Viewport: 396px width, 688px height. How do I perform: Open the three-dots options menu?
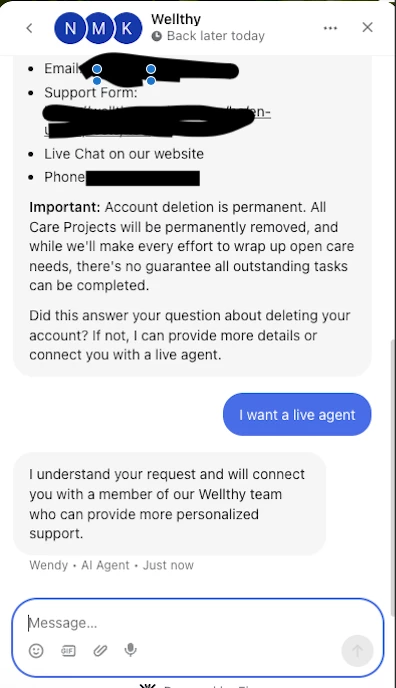330,28
